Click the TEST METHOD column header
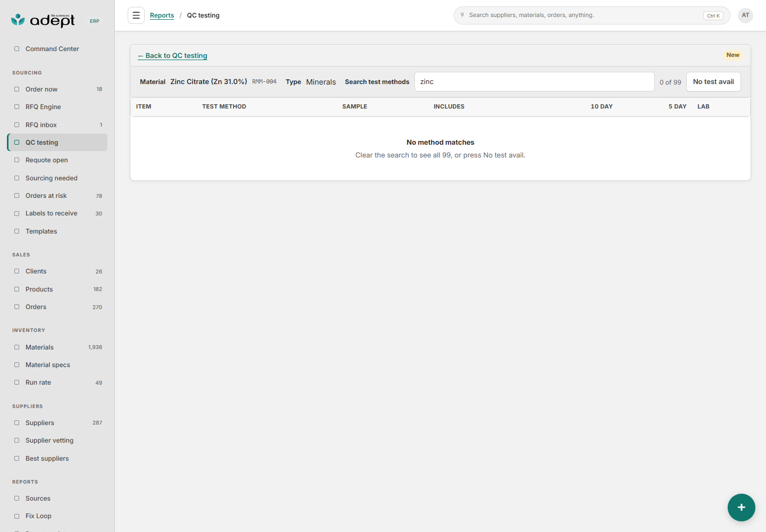 [224, 106]
